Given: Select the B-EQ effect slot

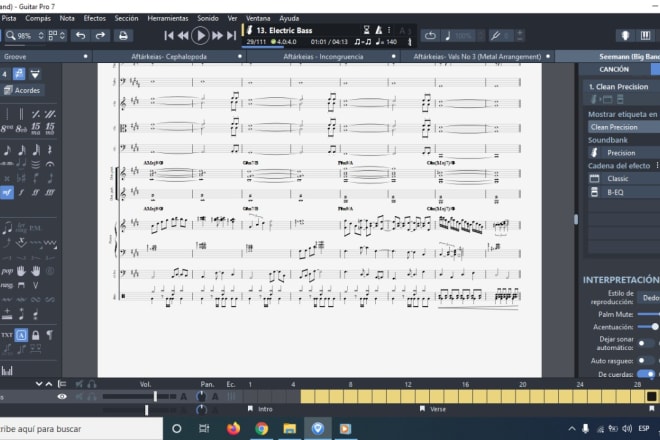Looking at the screenshot, I should [x=624, y=192].
